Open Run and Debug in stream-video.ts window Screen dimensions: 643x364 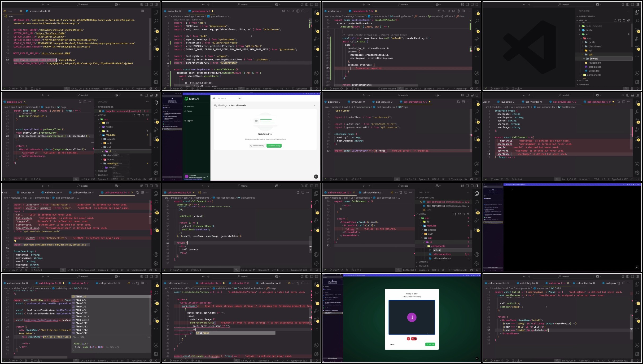click(x=156, y=39)
